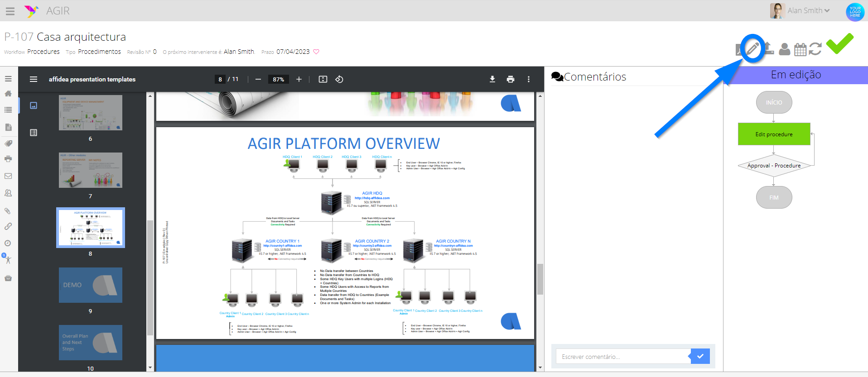
Task: Click the green checkmark to complete task
Action: (x=839, y=44)
